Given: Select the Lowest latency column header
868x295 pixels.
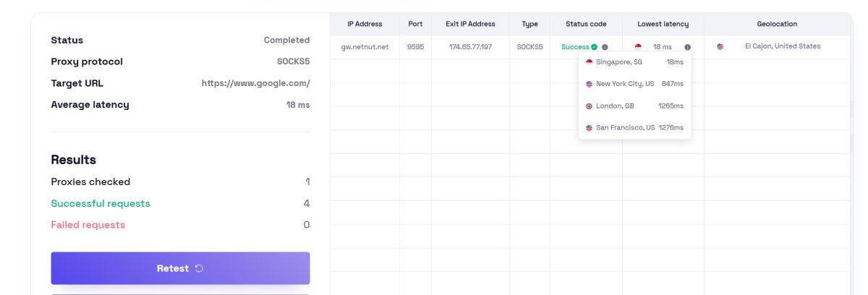Looking at the screenshot, I should click(x=663, y=24).
